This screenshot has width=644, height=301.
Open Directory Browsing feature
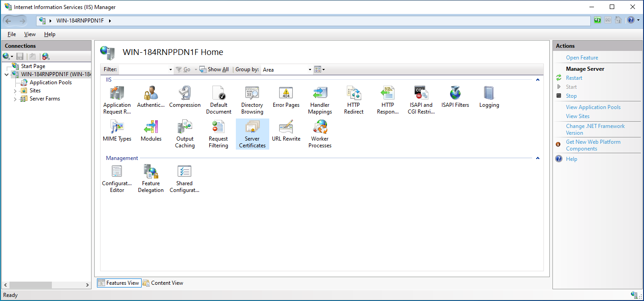pyautogui.click(x=252, y=100)
